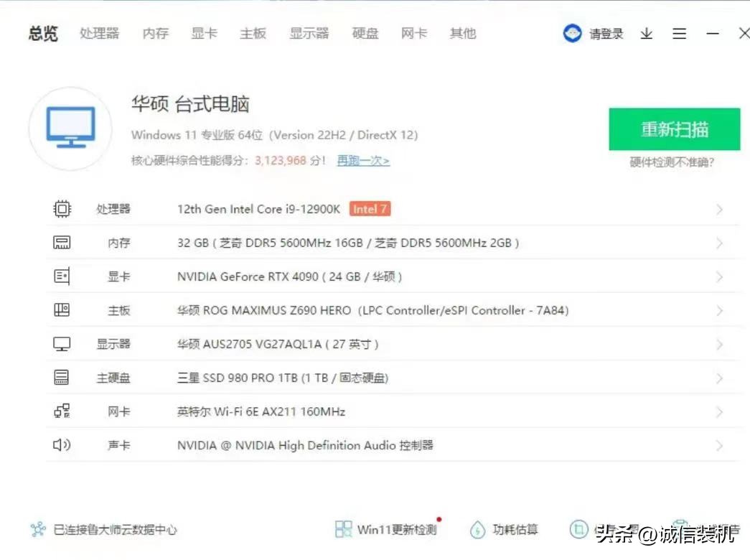Open the hamburger main menu
The image size is (750, 560).
679,34
